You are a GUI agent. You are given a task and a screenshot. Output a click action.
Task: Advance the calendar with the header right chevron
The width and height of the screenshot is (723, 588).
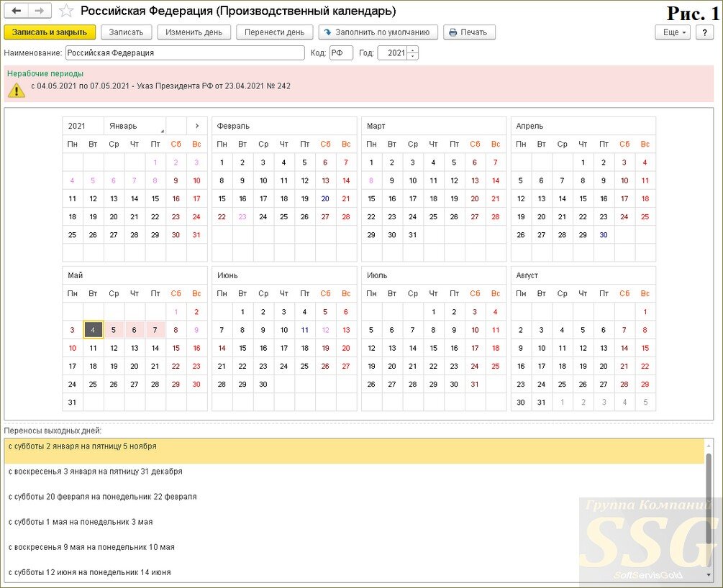(197, 126)
